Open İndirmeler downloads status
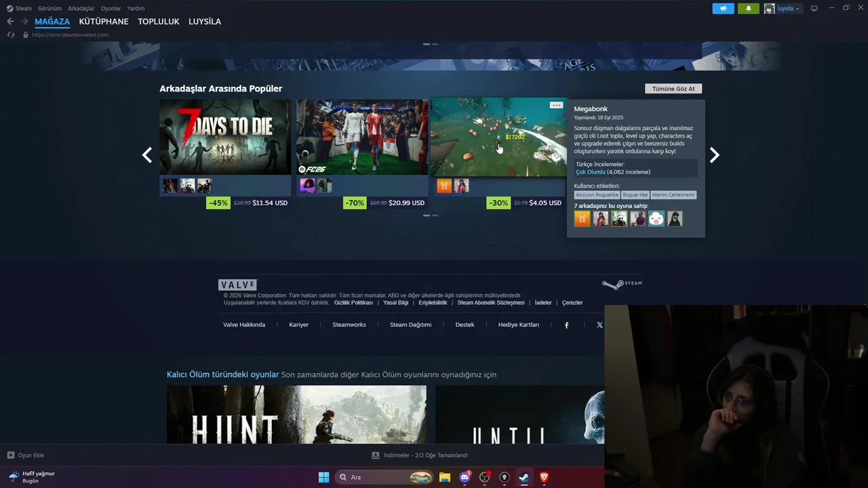Image resolution: width=868 pixels, height=488 pixels. 420,455
